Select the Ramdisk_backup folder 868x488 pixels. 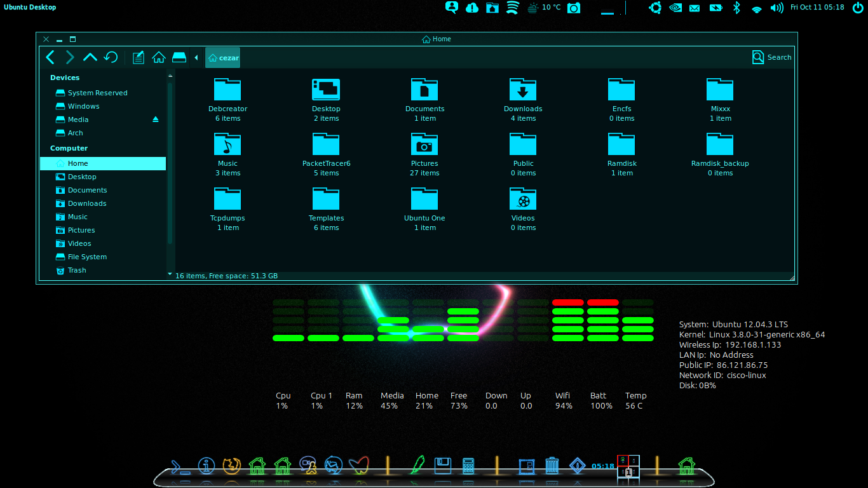(720, 154)
